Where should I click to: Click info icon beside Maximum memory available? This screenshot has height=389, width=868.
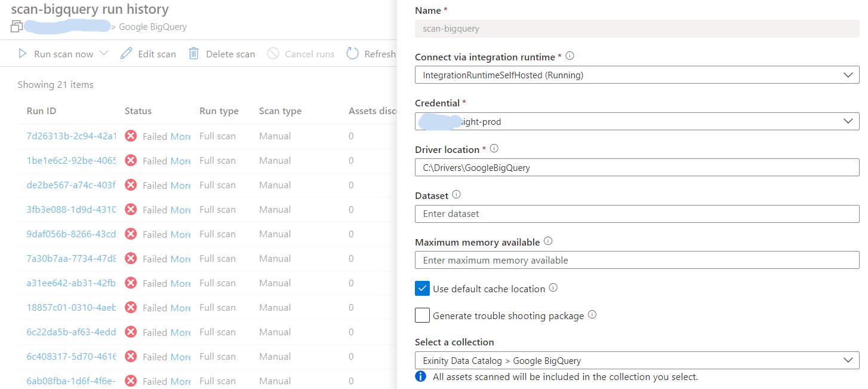(x=548, y=241)
